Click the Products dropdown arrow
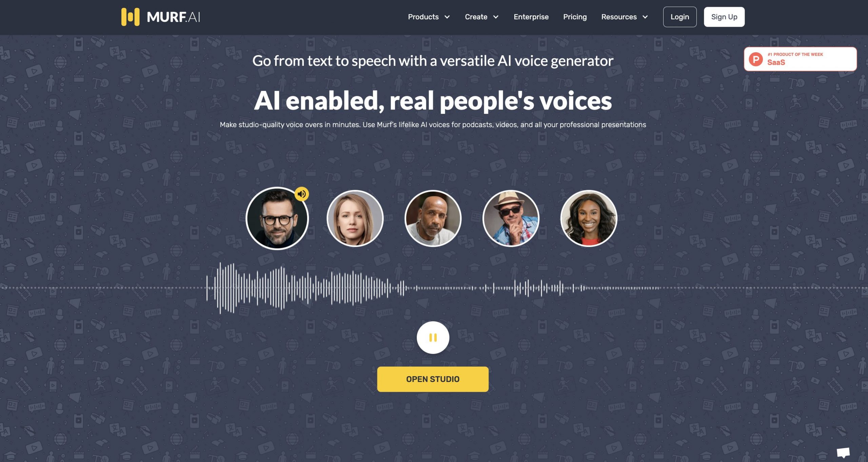Screen dimensions: 868x462 coord(447,17)
